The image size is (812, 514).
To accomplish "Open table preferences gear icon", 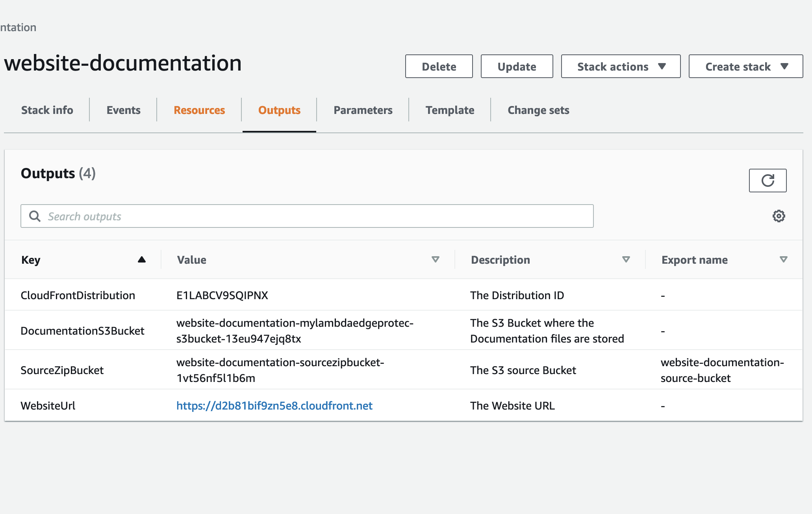I will click(x=779, y=216).
